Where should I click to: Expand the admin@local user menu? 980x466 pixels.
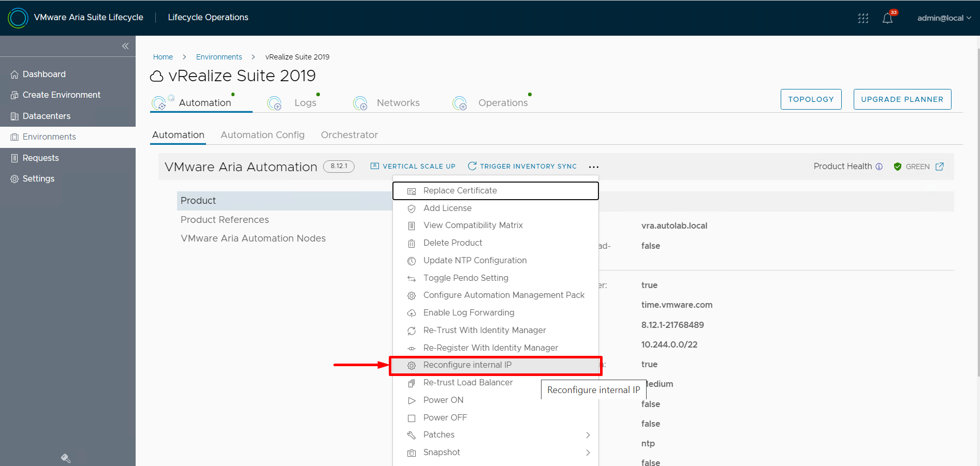coord(944,18)
